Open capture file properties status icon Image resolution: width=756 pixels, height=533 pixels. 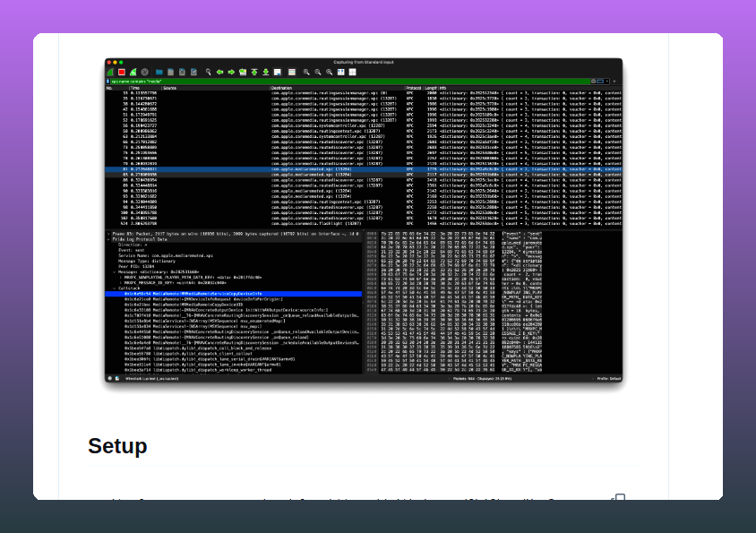pyautogui.click(x=117, y=379)
